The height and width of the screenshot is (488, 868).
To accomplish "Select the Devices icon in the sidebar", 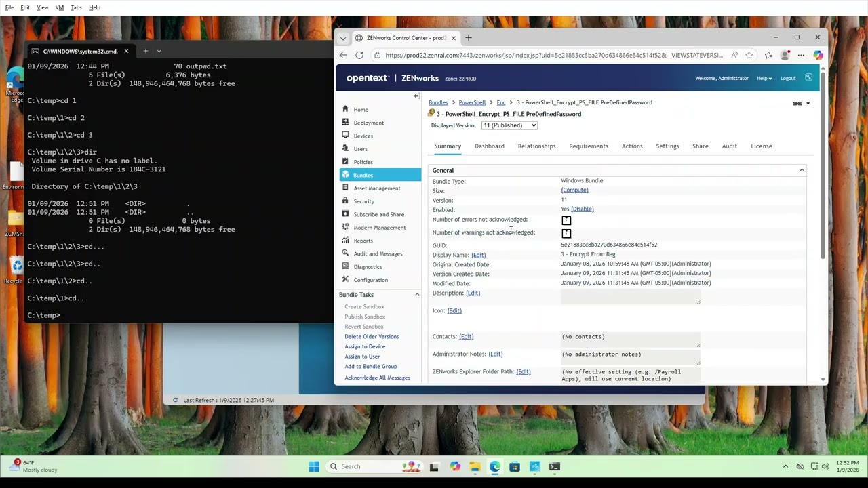I will tap(345, 136).
